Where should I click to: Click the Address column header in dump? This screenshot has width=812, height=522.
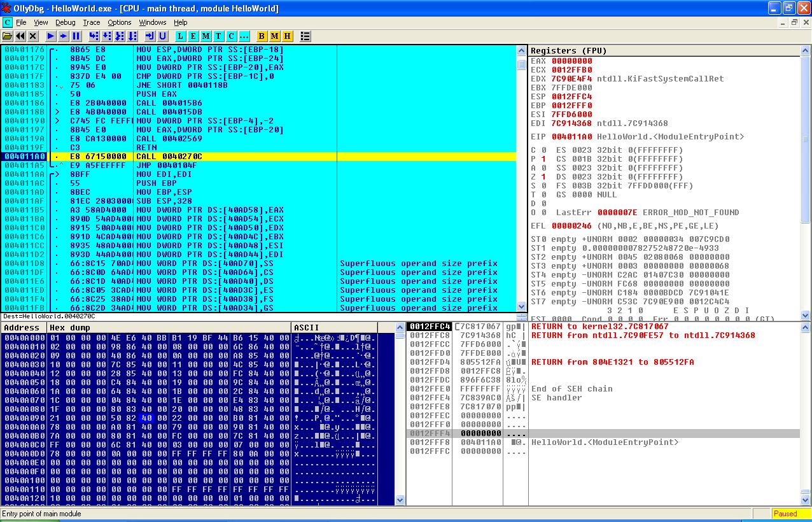point(24,328)
